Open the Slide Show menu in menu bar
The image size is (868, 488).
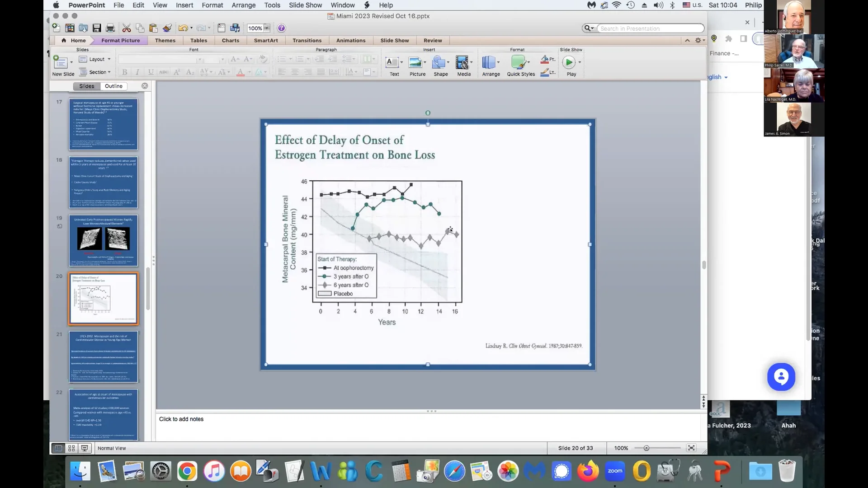[306, 5]
